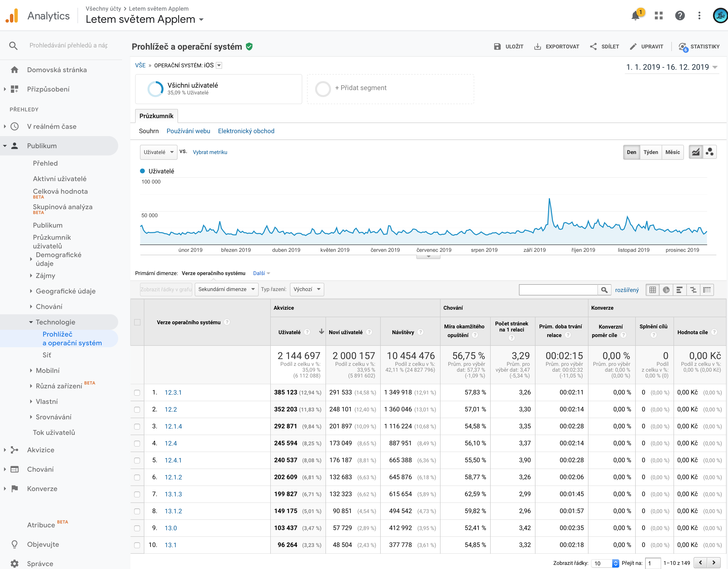Viewport: 728px width, 569px height.
Task: Open the apps grid icon
Action: 659,16
